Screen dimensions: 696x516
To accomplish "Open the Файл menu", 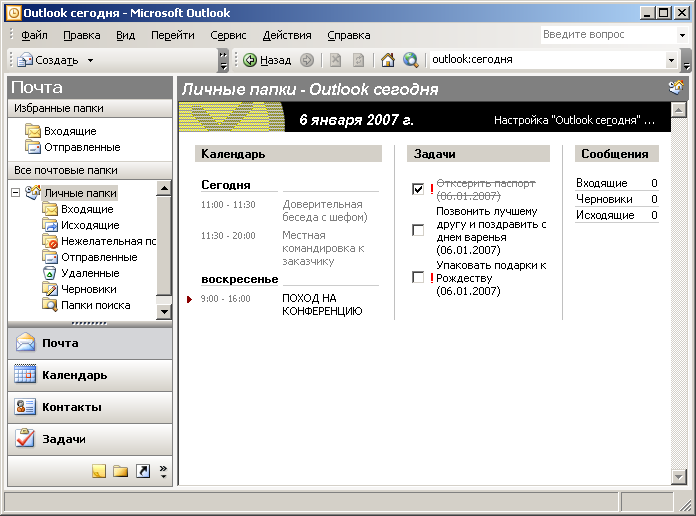I will (x=34, y=35).
